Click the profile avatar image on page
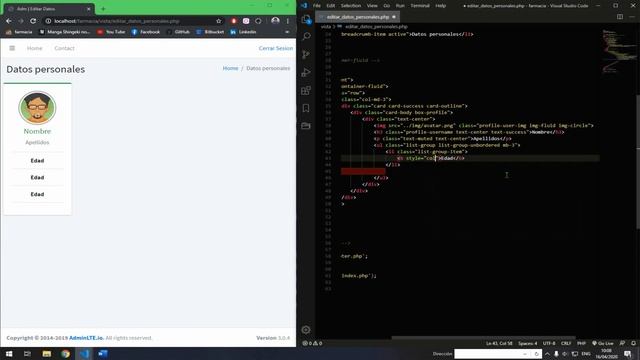This screenshot has height=360, width=640. [37, 108]
